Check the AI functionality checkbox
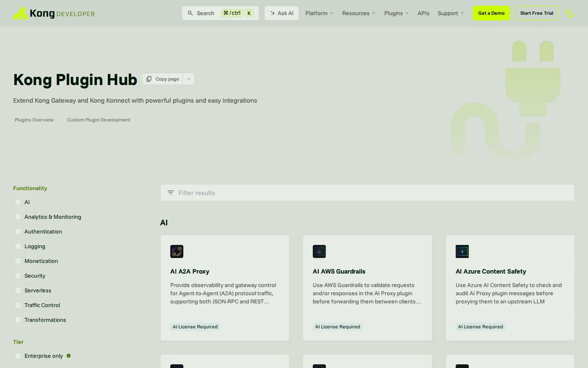 (x=18, y=202)
